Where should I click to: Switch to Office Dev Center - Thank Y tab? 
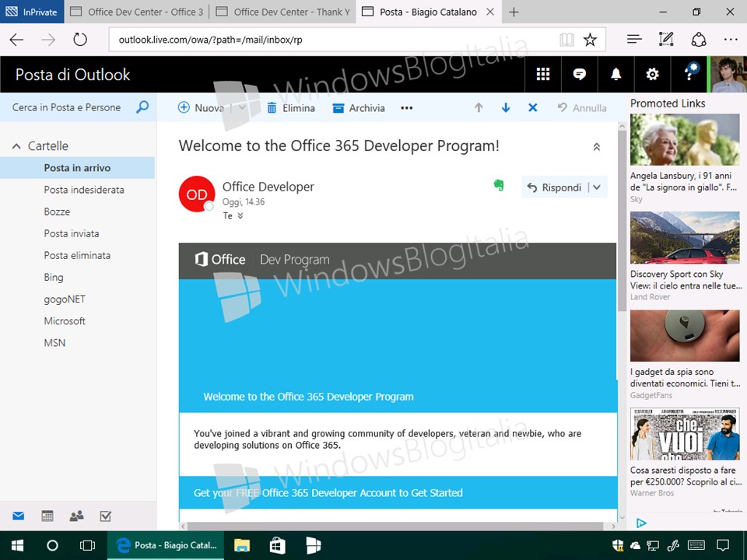click(283, 12)
